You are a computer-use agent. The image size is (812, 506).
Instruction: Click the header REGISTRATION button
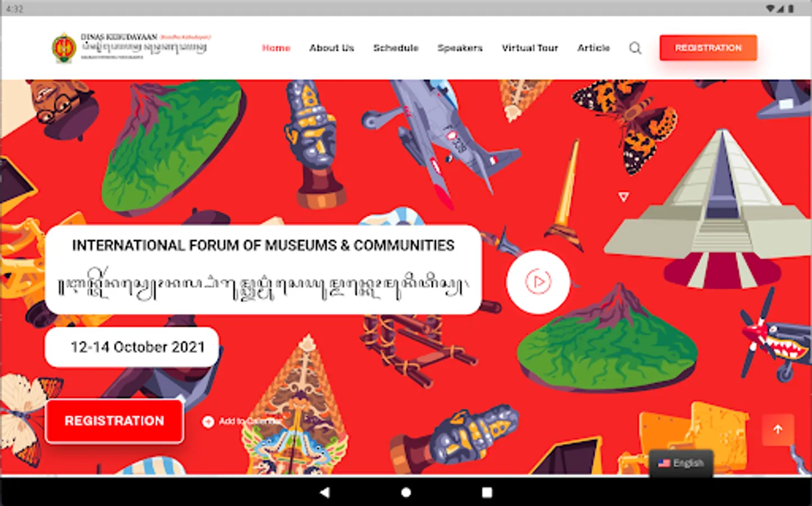[x=708, y=48]
